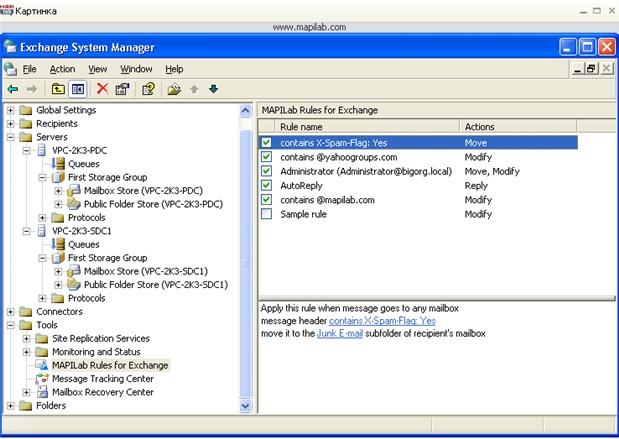
Task: Click the green move-down arrow icon
Action: tap(213, 89)
